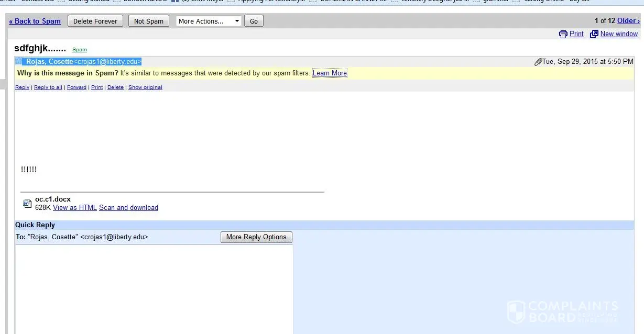This screenshot has width=644, height=334.
Task: Show original message source
Action: [x=145, y=87]
